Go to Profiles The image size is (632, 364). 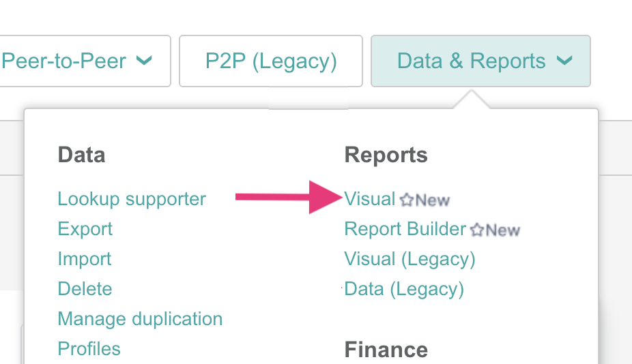click(x=89, y=349)
